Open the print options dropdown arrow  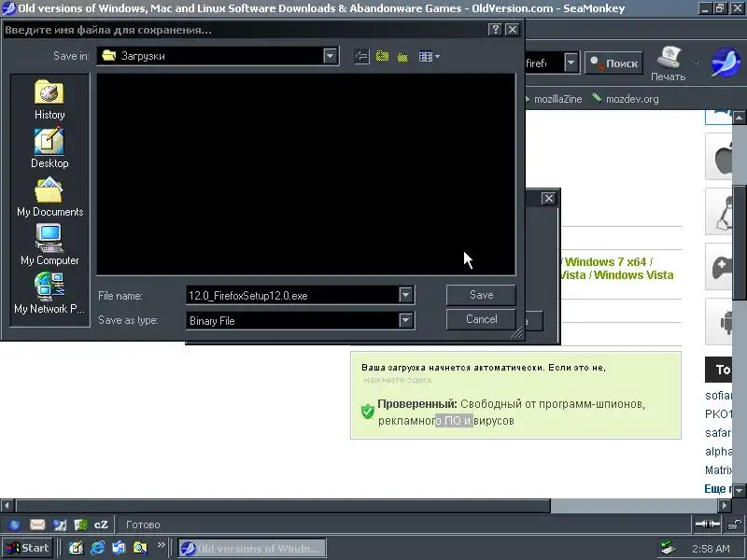tap(696, 63)
